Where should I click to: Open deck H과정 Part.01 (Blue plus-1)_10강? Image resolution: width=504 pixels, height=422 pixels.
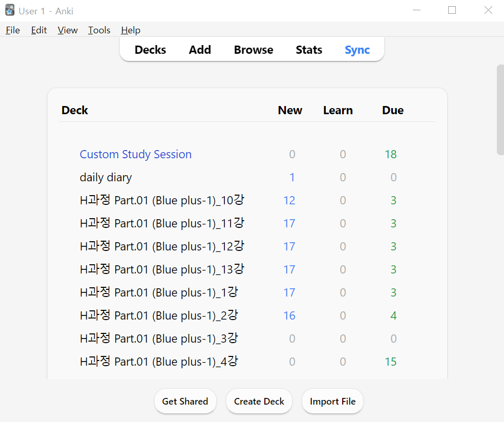click(162, 200)
